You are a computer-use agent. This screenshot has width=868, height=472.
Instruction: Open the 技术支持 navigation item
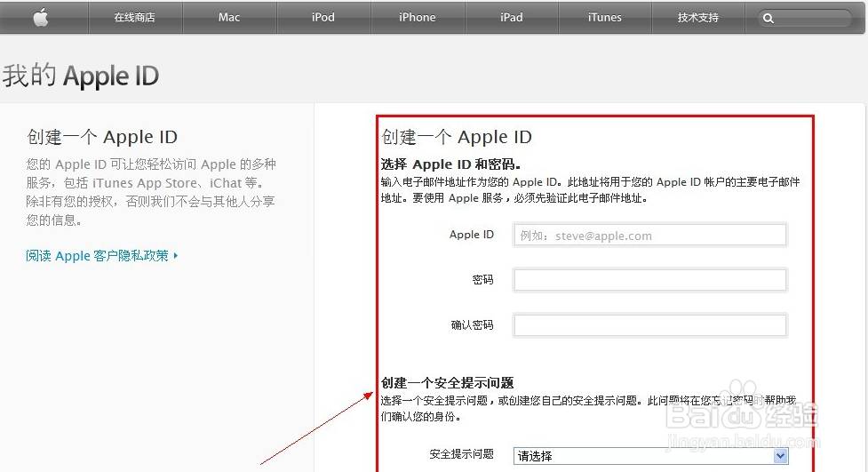coord(698,17)
